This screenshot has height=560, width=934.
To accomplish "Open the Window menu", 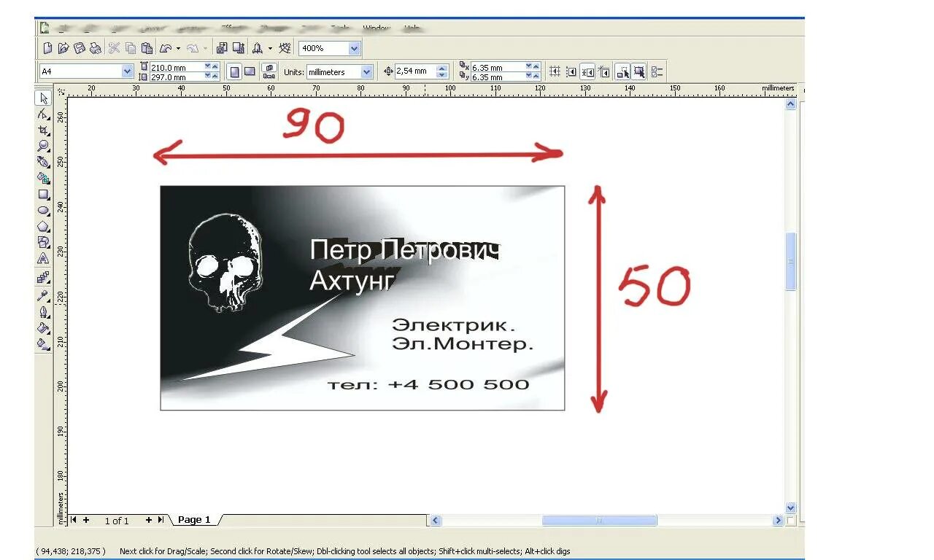I will tap(377, 28).
